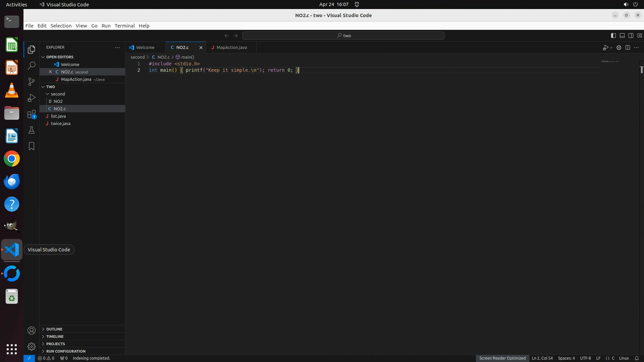This screenshot has height=362, width=644.
Task: Click the Screen Reader Optimized status button
Action: click(502, 358)
